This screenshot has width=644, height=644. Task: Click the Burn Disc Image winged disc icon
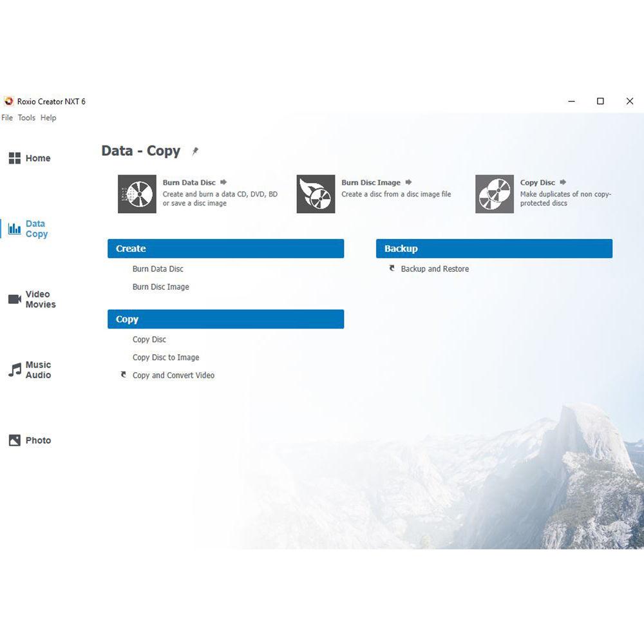point(314,194)
